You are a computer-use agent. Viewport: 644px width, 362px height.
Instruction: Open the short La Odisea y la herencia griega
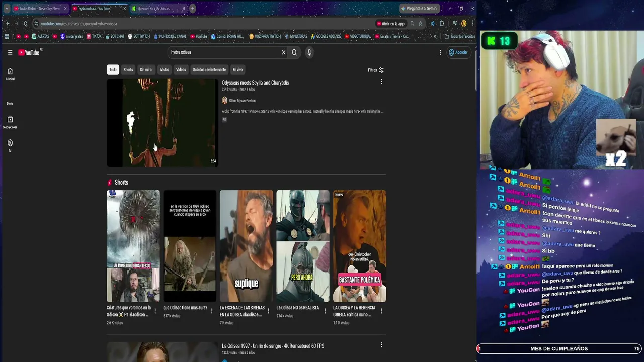[x=359, y=246]
